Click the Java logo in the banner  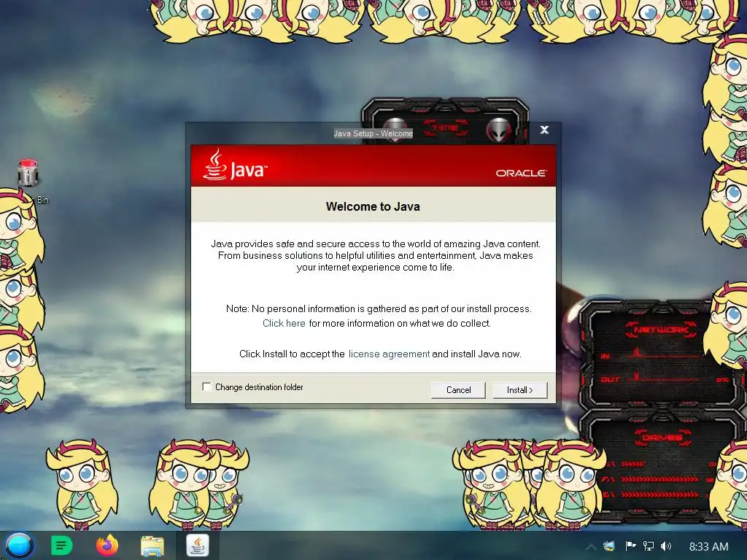235,166
